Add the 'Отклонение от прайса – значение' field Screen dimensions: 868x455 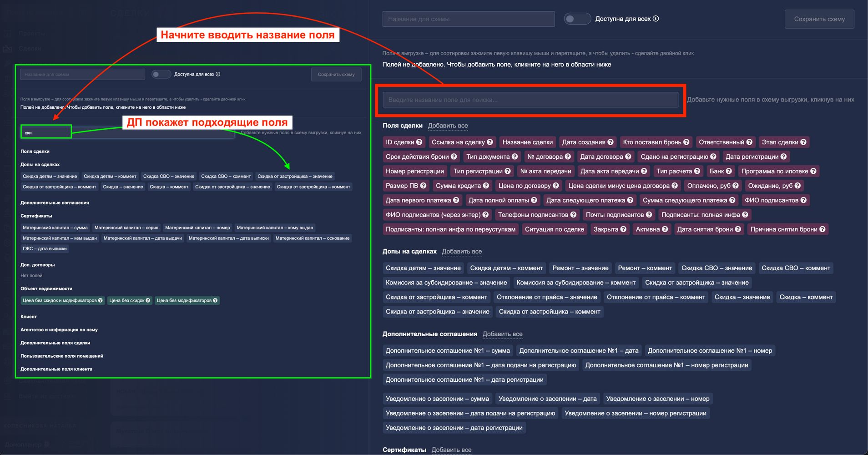(547, 297)
